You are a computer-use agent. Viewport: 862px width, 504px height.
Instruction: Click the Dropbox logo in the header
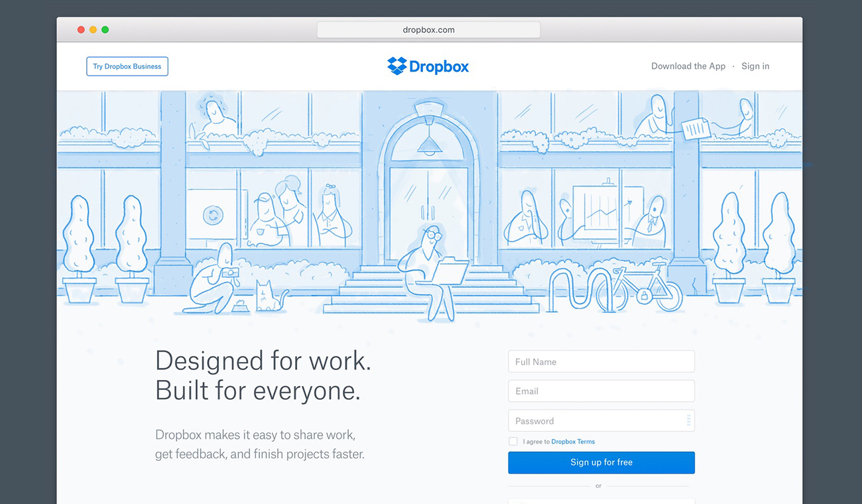428,66
